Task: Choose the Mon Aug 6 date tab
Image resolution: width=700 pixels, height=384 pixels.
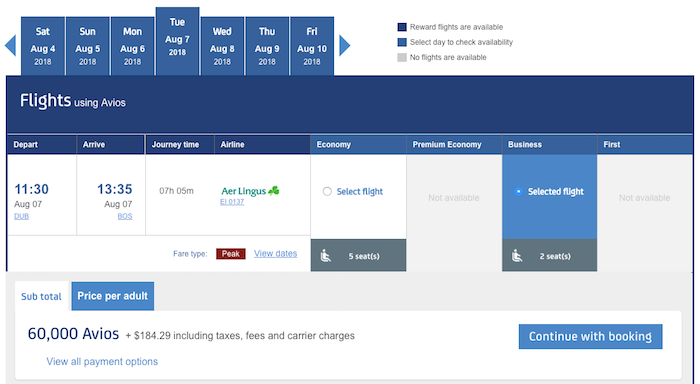Action: [x=133, y=46]
